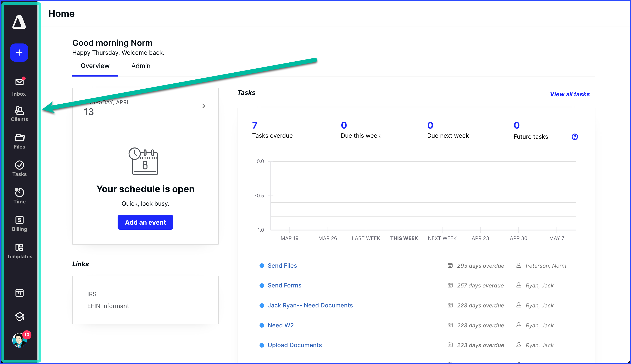
Task: Switch to the Admin tab
Action: point(140,66)
